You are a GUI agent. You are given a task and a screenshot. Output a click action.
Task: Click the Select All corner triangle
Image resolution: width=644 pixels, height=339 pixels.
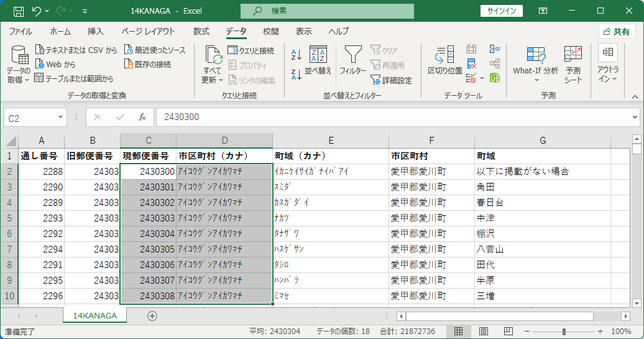tap(10, 141)
